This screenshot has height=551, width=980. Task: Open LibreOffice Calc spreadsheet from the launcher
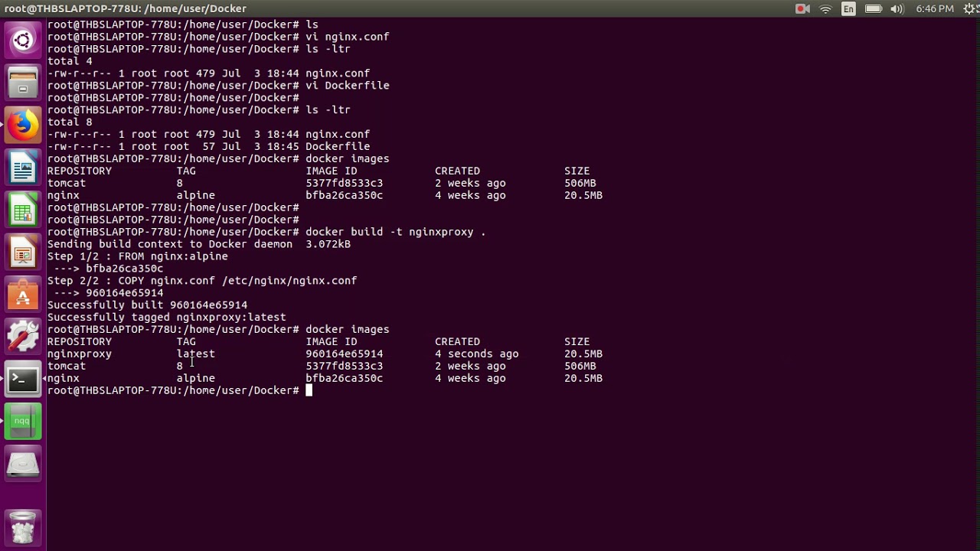(x=23, y=209)
